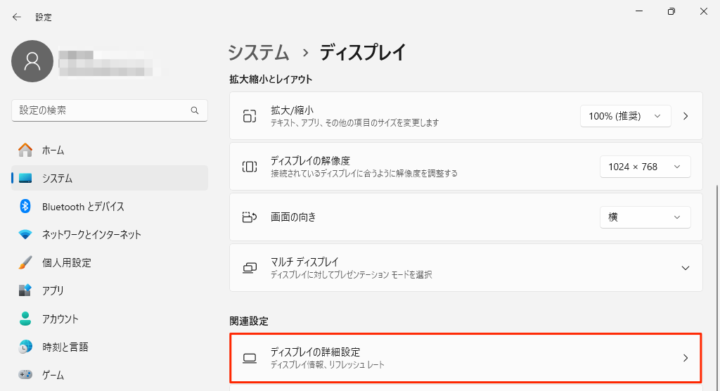The height and width of the screenshot is (391, 720).
Task: Click the back arrow icon
Action: 17,17
